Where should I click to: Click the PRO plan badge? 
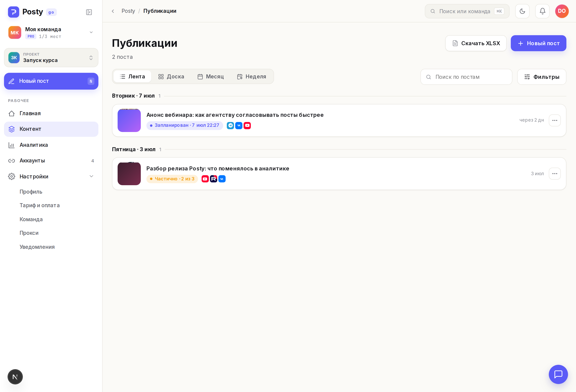(31, 36)
